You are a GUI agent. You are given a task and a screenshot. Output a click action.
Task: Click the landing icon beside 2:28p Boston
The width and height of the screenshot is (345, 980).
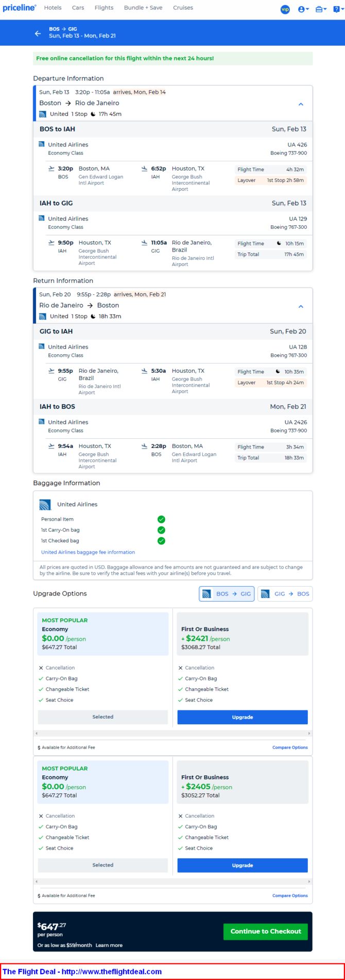pyautogui.click(x=144, y=446)
